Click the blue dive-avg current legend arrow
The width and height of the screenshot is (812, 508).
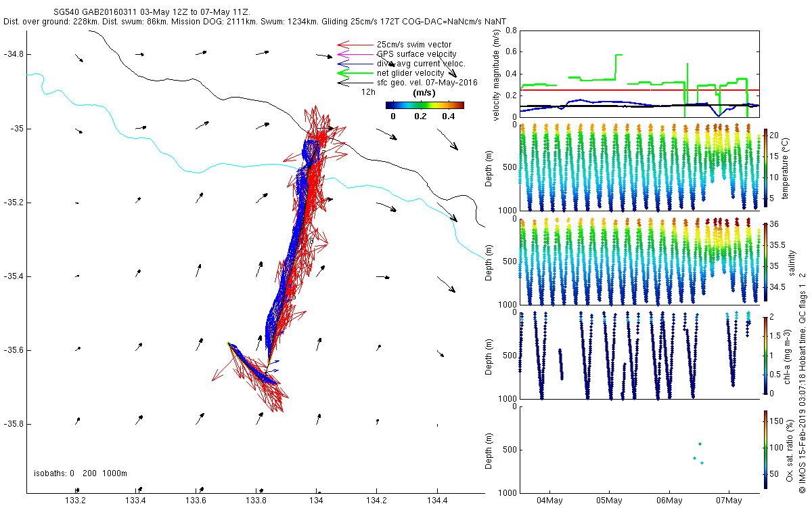(x=355, y=64)
